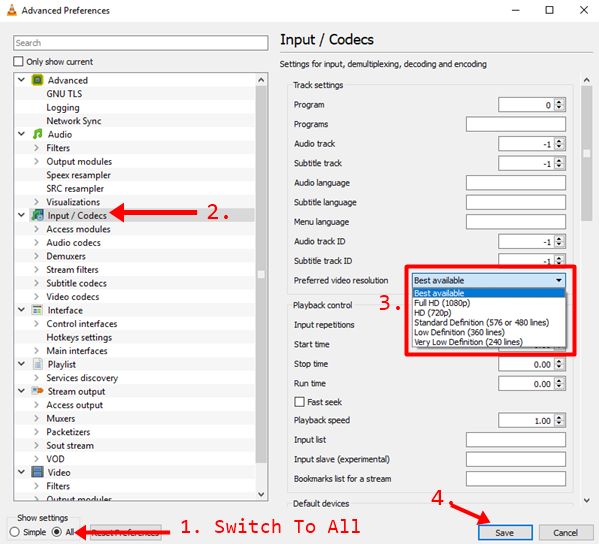Viewport: 599px width, 544px height.
Task: Decrease the Subtitle track spinner value
Action: [x=559, y=166]
